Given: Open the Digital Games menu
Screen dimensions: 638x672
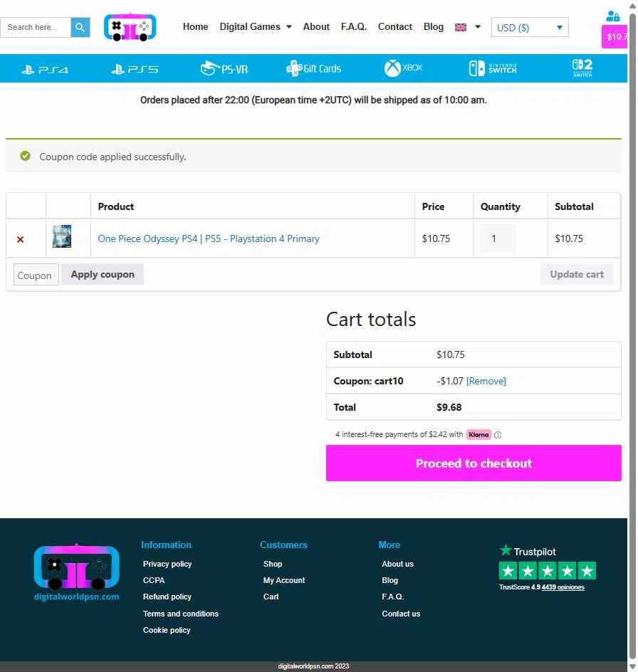Looking at the screenshot, I should [x=250, y=26].
